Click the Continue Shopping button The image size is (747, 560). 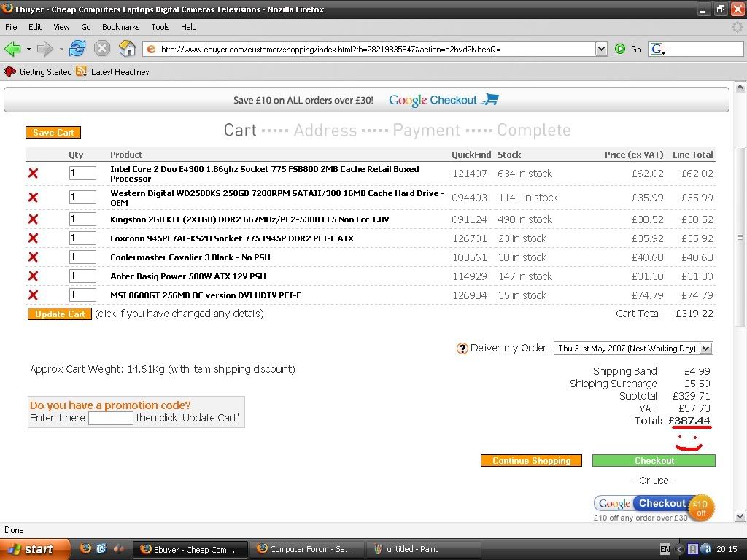point(531,461)
